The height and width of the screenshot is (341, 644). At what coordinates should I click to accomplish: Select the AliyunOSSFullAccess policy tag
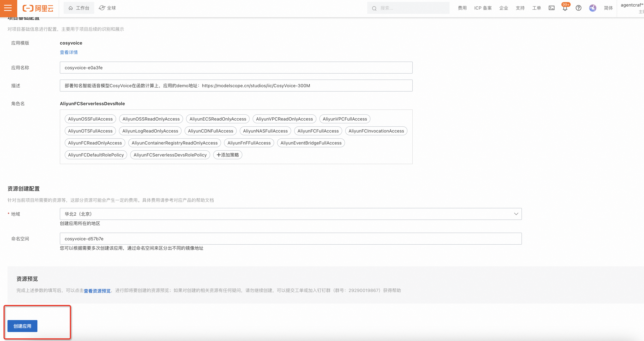coord(90,119)
